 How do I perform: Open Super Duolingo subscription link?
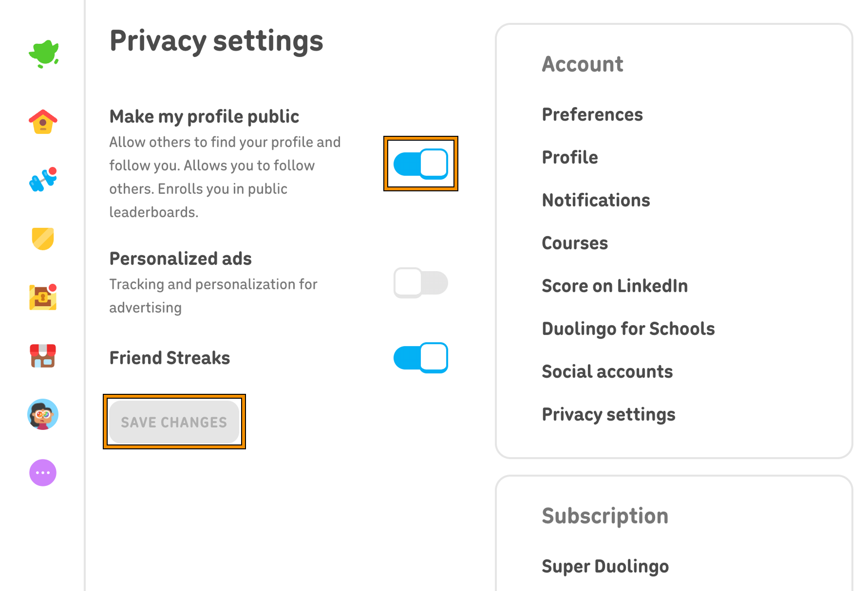coord(605,566)
